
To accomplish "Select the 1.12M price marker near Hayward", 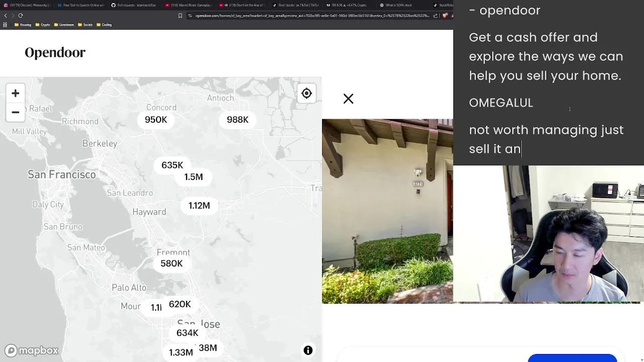I will [199, 206].
